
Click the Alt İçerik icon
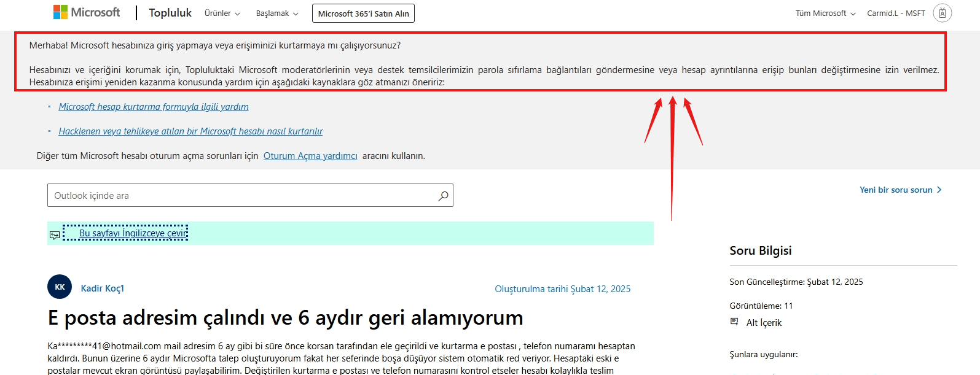[734, 322]
